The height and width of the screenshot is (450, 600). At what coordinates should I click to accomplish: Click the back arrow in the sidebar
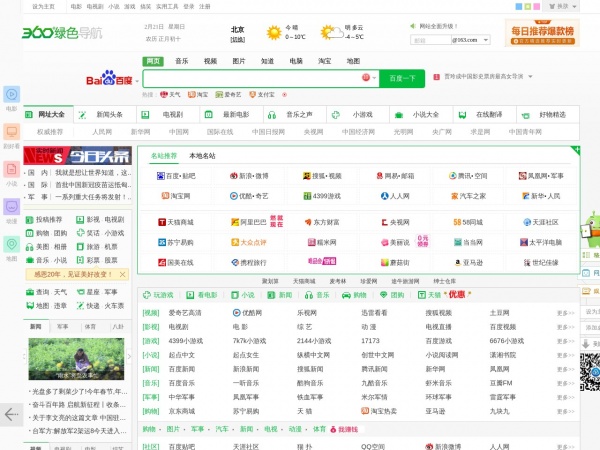[11, 414]
